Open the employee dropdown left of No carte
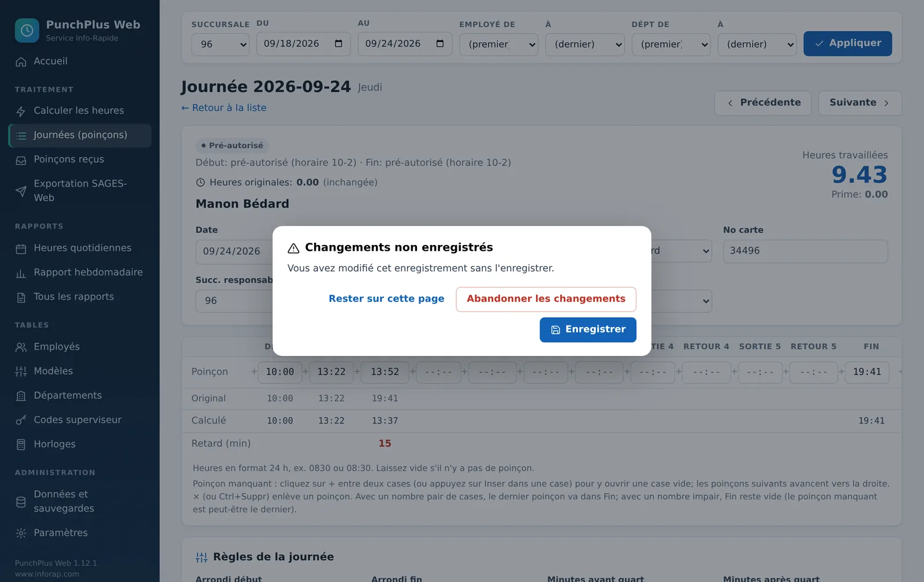Viewport: 924px width, 582px height. click(681, 251)
